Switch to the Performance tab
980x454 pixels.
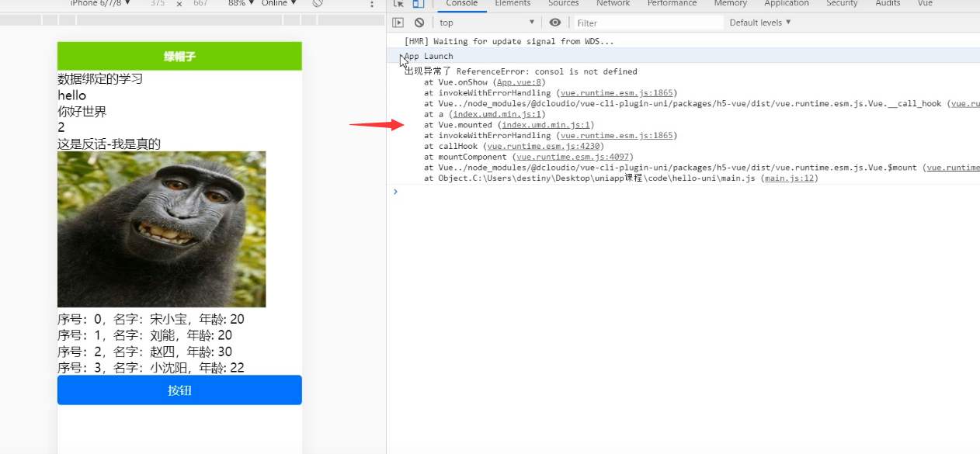672,3
